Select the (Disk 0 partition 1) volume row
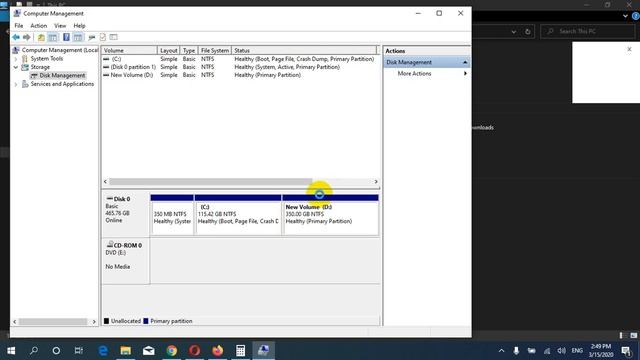 (x=239, y=67)
